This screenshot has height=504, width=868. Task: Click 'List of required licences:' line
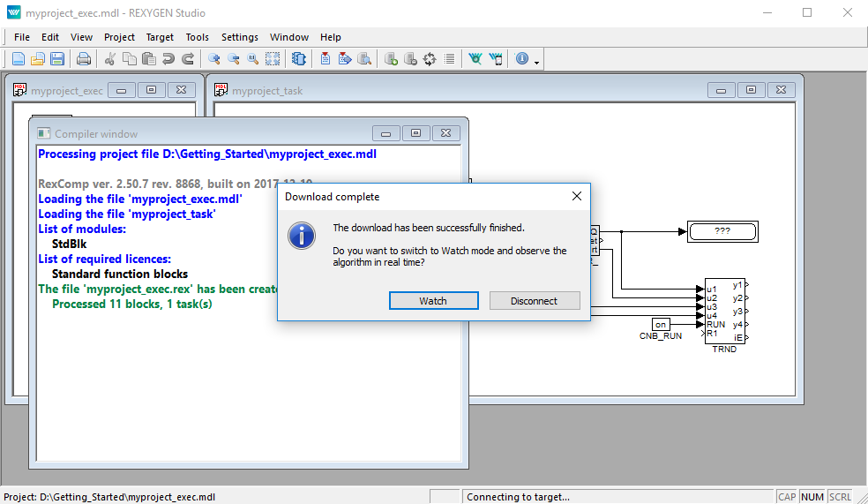(105, 259)
